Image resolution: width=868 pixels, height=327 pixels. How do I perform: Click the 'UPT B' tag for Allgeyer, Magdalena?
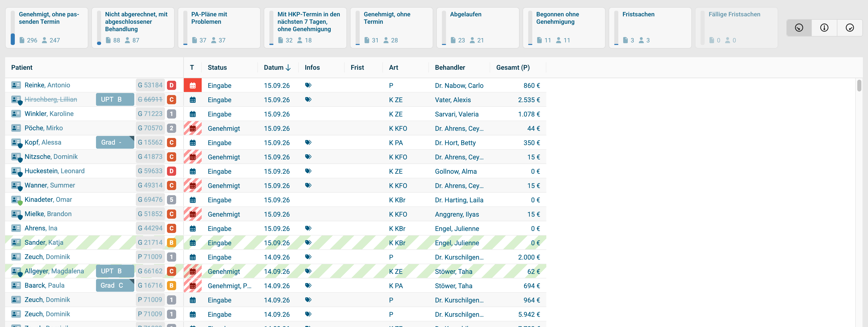coord(115,271)
